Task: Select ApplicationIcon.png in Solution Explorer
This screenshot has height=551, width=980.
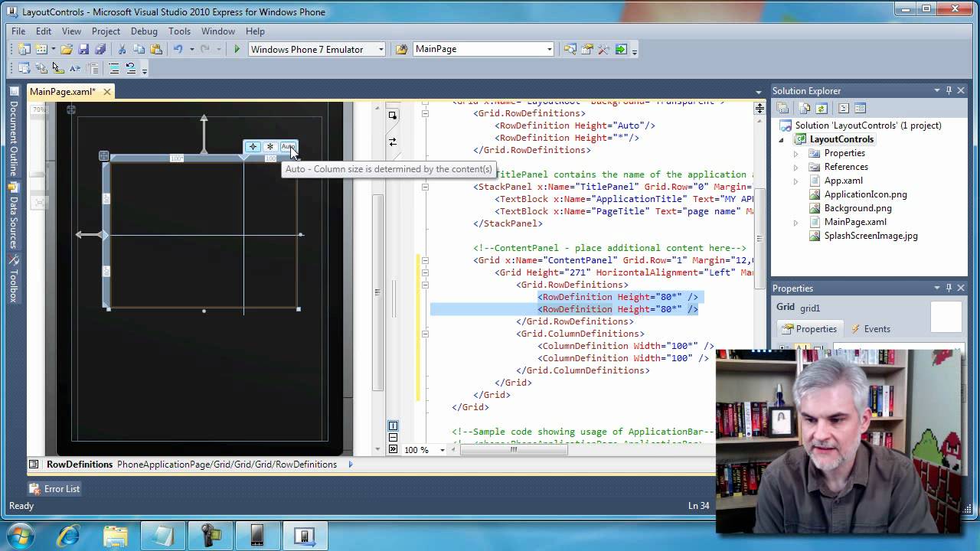Action: click(865, 194)
